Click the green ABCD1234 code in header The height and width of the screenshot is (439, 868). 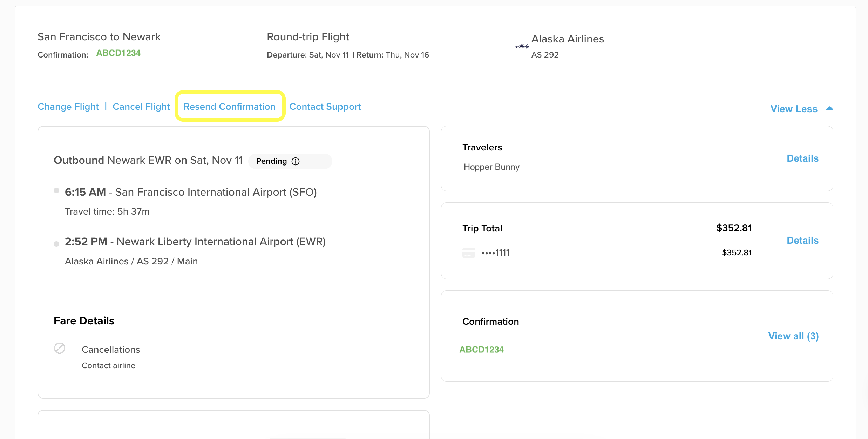tap(118, 53)
